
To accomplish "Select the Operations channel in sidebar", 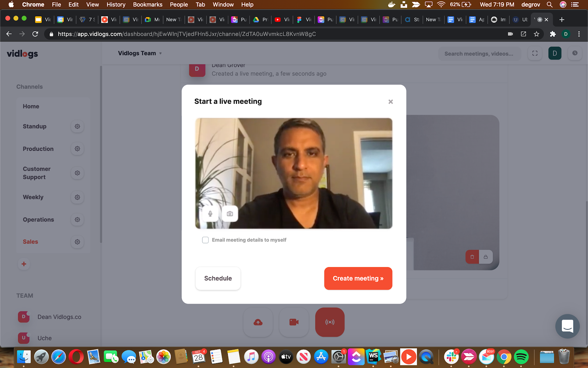I will point(38,220).
